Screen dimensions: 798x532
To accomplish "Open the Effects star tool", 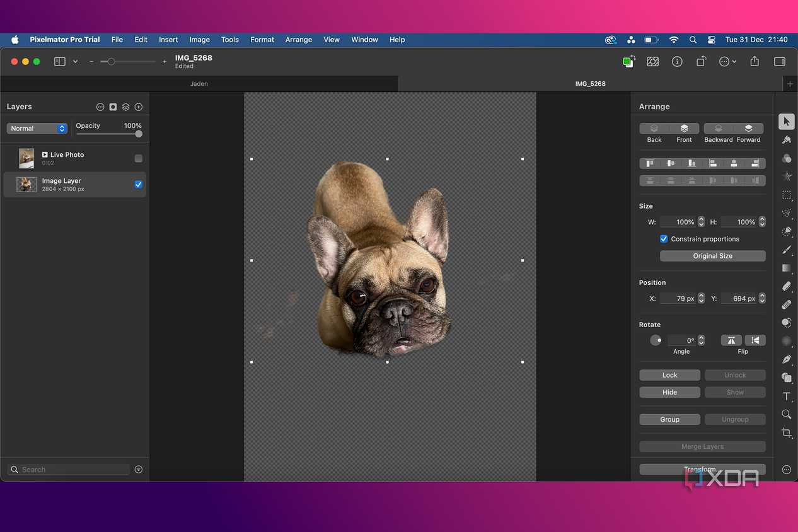I will tap(786, 176).
